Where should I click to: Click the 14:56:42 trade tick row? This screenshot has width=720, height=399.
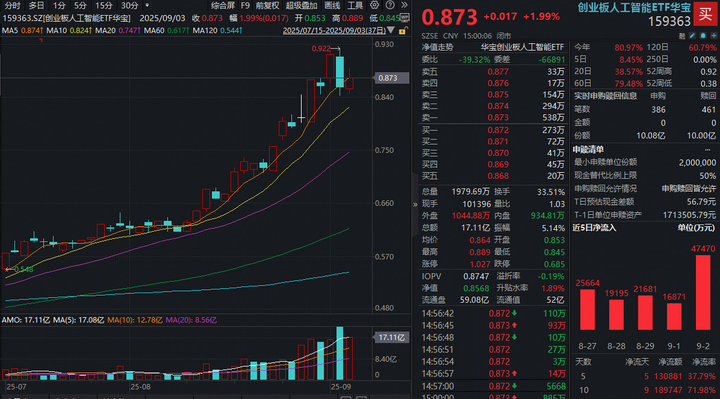click(493, 314)
